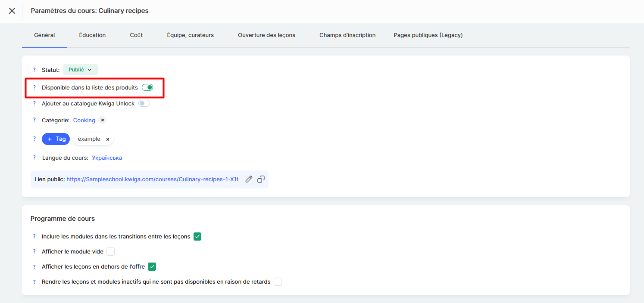Image resolution: width=644 pixels, height=303 pixels.
Task: Enable Ajouter au catalogue Kwiga Unlock toggle
Action: 144,104
